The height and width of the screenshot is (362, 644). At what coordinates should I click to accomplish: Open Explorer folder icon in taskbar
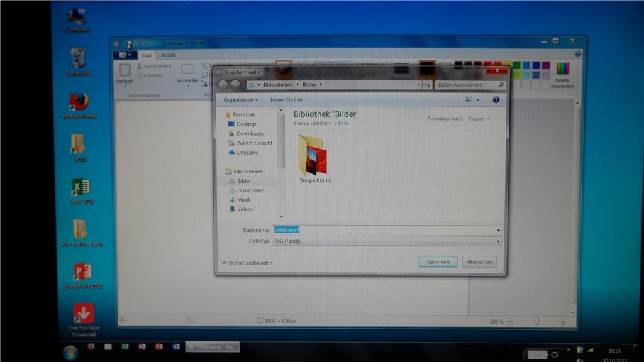pyautogui.click(x=108, y=347)
